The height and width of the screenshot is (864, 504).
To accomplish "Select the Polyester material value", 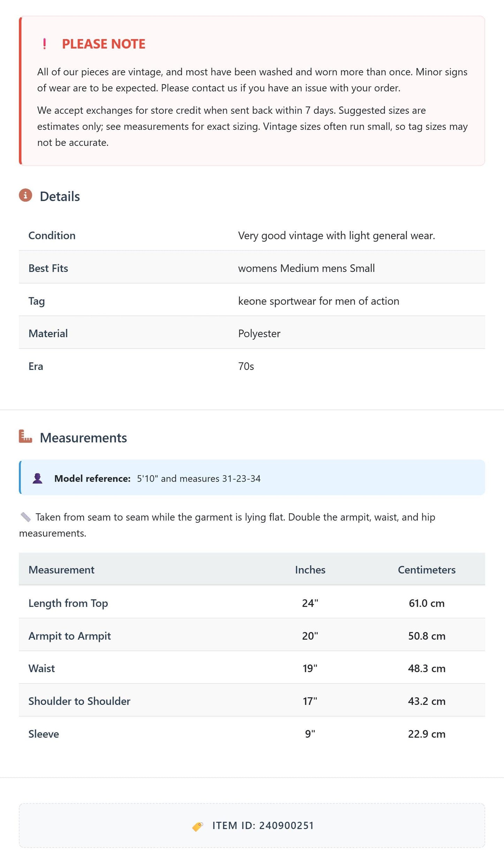I will pos(259,334).
